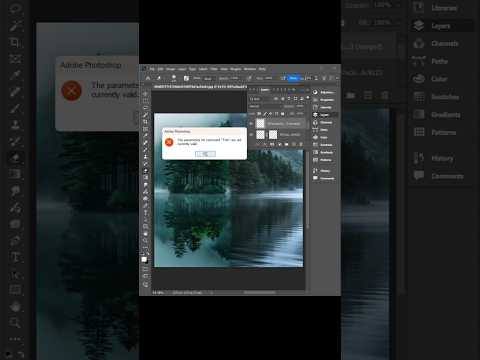
Task: Toggle Lock all on the layer
Action: [x=283, y=114]
